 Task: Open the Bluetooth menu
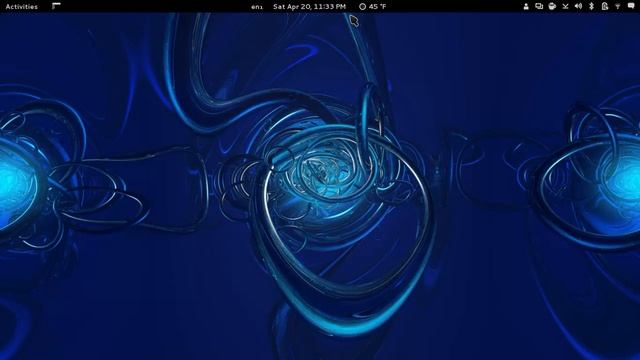pyautogui.click(x=591, y=7)
